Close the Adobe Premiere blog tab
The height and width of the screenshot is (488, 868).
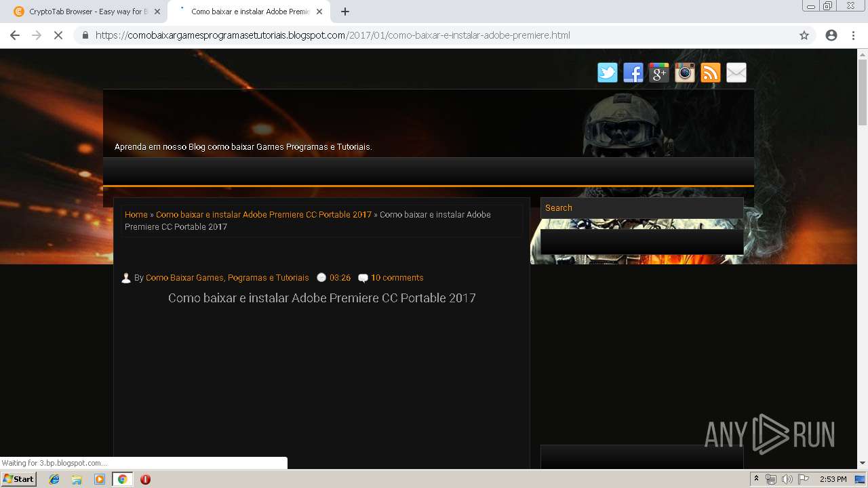click(x=319, y=12)
